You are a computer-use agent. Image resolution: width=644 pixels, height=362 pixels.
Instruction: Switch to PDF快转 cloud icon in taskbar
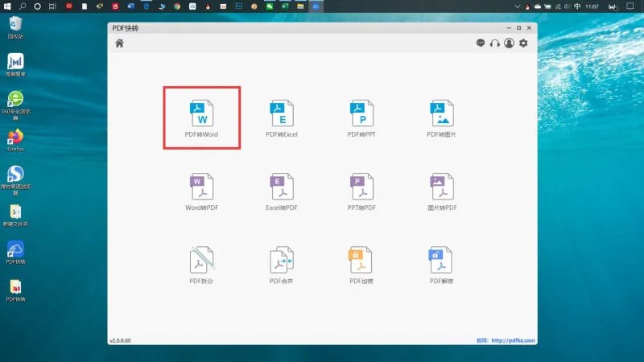coord(316,6)
